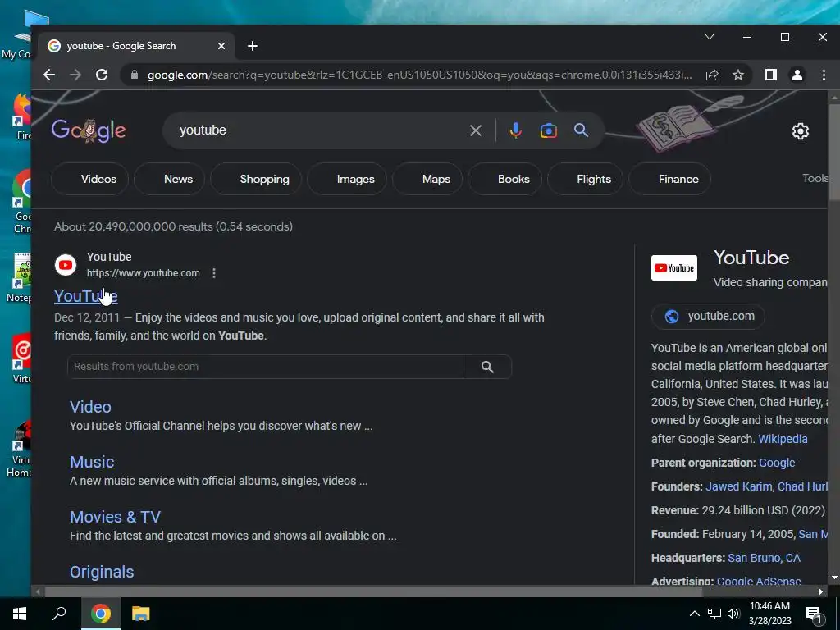View site info via the padlock icon

click(x=135, y=75)
